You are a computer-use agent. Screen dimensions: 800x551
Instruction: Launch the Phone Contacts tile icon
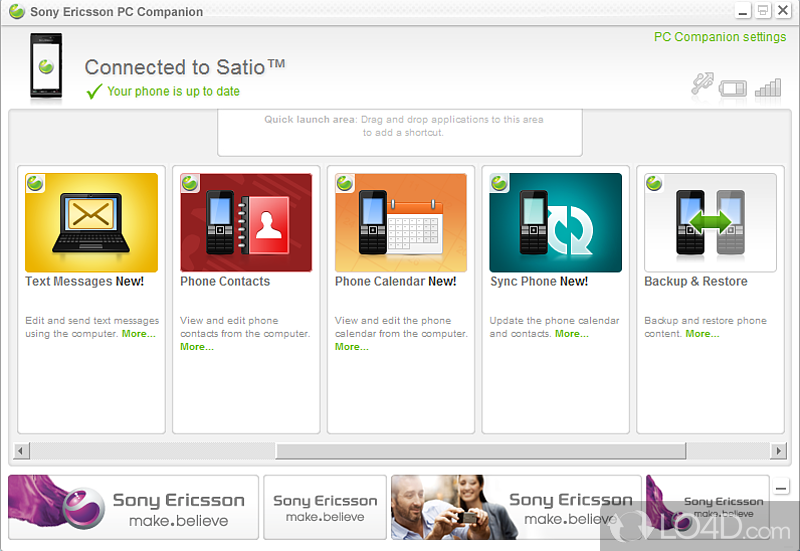point(246,223)
